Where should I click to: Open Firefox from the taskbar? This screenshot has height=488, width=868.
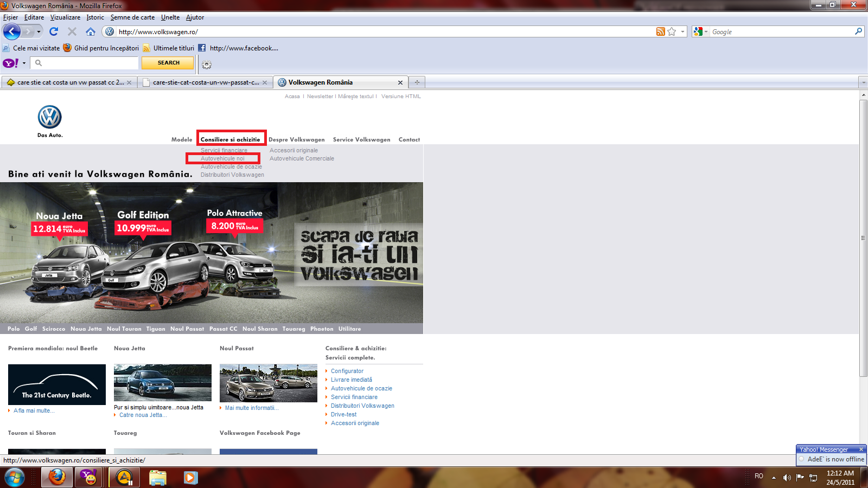(57, 478)
